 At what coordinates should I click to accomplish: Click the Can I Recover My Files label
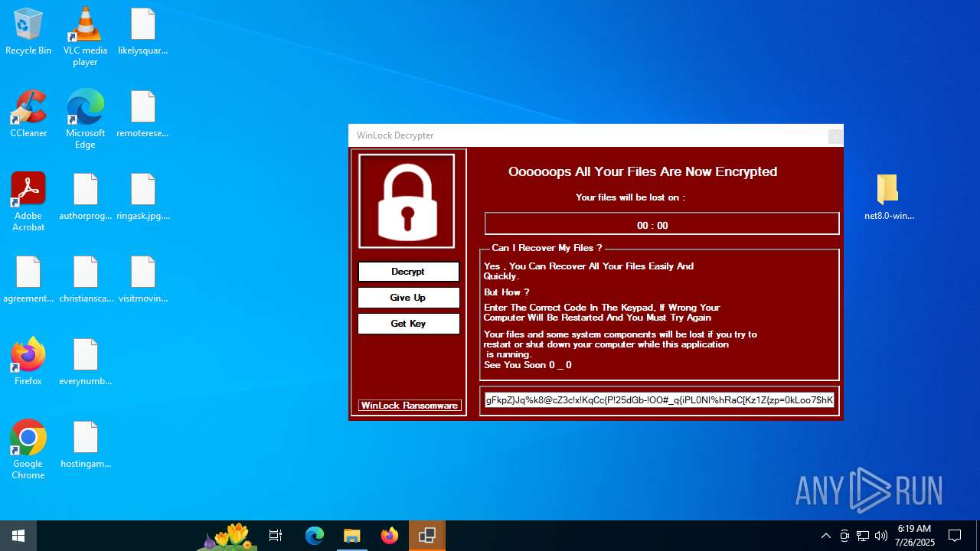click(x=547, y=248)
